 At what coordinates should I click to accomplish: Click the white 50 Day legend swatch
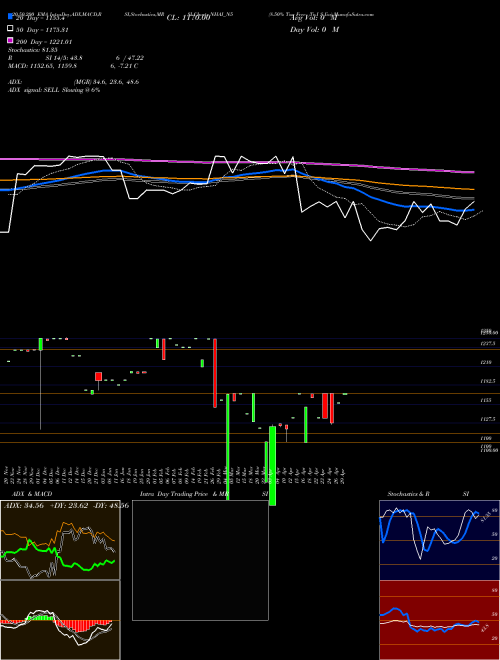[x=11, y=29]
